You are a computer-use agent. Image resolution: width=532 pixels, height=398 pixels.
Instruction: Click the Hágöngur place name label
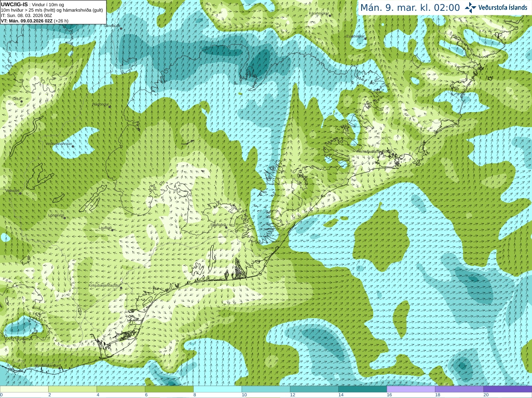point(101,104)
